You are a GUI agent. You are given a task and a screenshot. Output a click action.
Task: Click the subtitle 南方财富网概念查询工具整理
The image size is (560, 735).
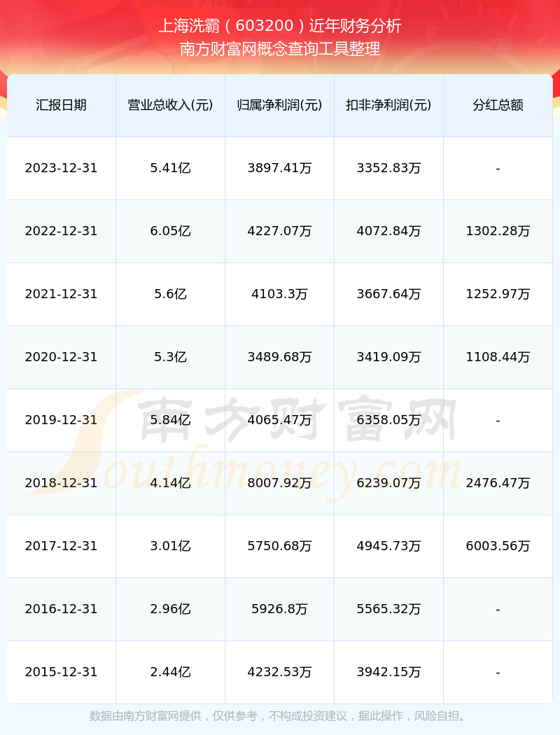[x=280, y=49]
